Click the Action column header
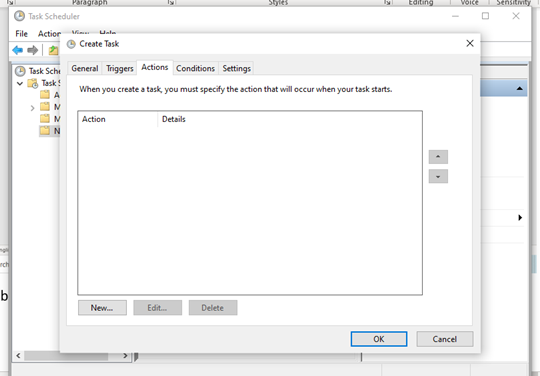This screenshot has height=376, width=540. click(118, 119)
